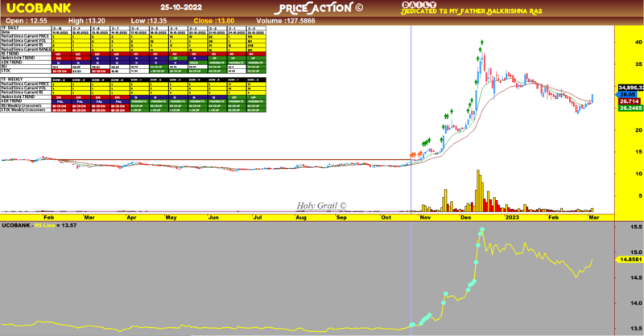The width and height of the screenshot is (644, 336).
Task: Click the 20 price axis label
Action: (x=638, y=130)
